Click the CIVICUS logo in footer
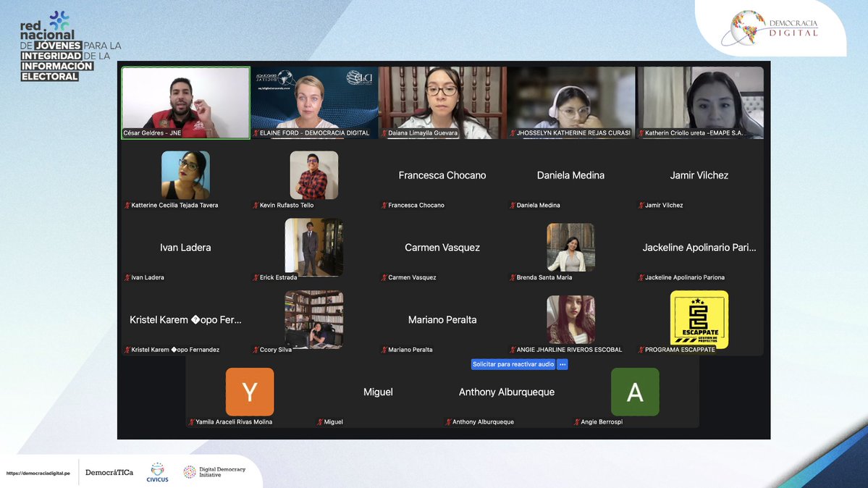This screenshot has height=488, width=868. pyautogui.click(x=157, y=473)
